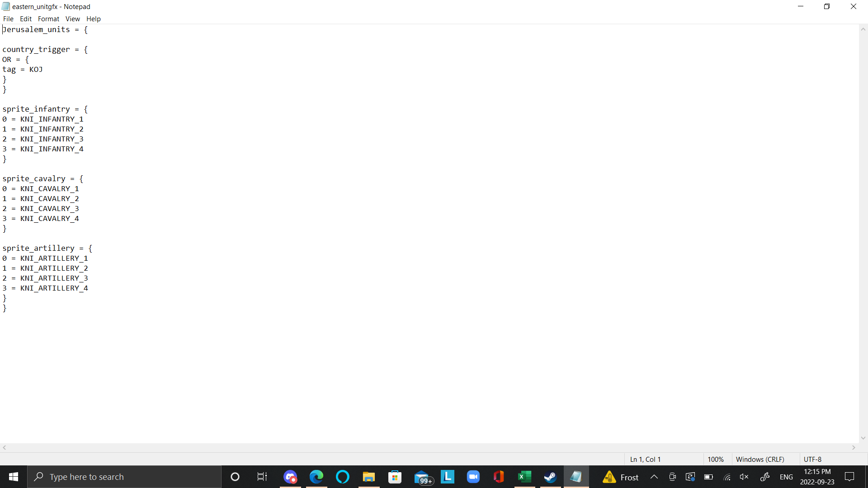
Task: Click the Type here to search box
Action: (124, 477)
